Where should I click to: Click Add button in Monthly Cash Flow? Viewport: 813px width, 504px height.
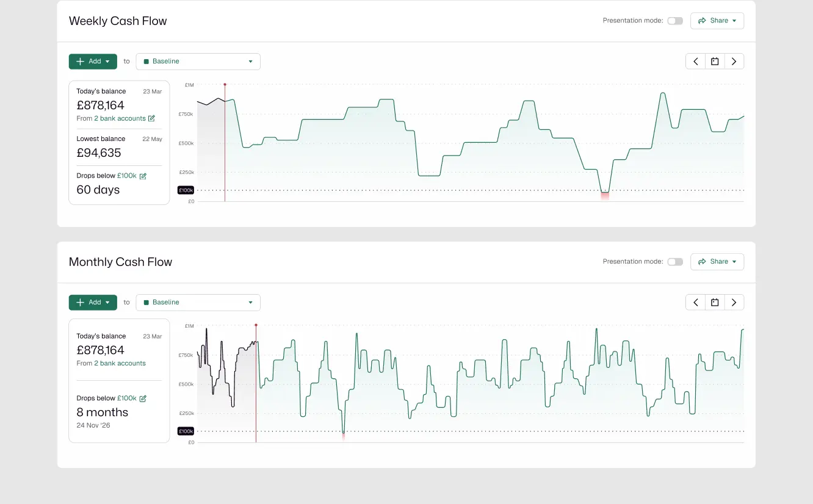click(93, 303)
